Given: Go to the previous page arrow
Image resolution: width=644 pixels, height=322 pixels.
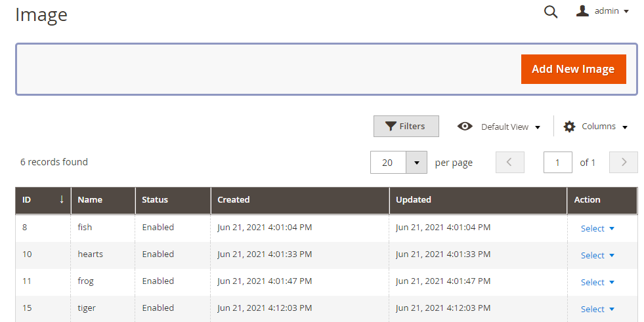Looking at the screenshot, I should [509, 163].
